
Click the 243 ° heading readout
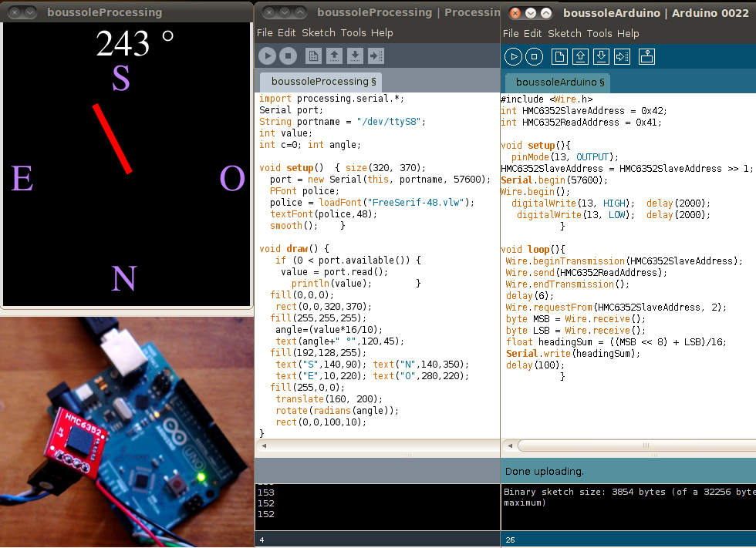tap(134, 43)
